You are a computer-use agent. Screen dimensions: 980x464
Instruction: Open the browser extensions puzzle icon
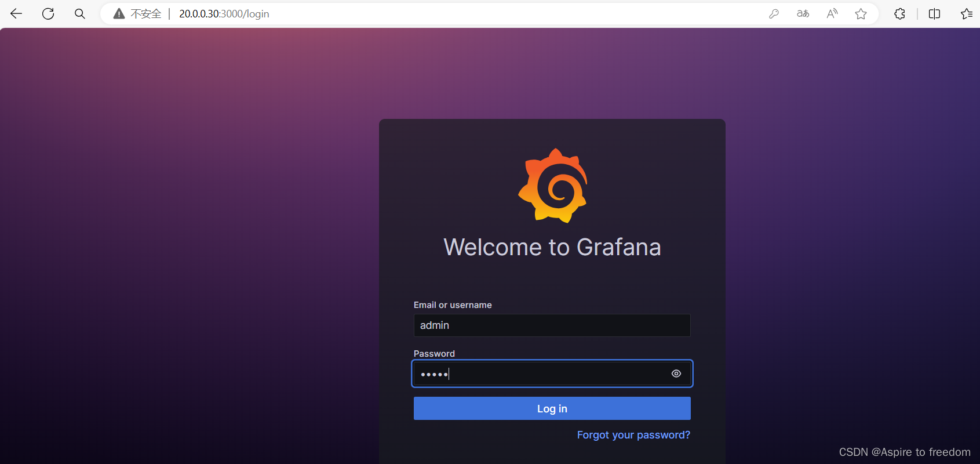click(x=899, y=13)
